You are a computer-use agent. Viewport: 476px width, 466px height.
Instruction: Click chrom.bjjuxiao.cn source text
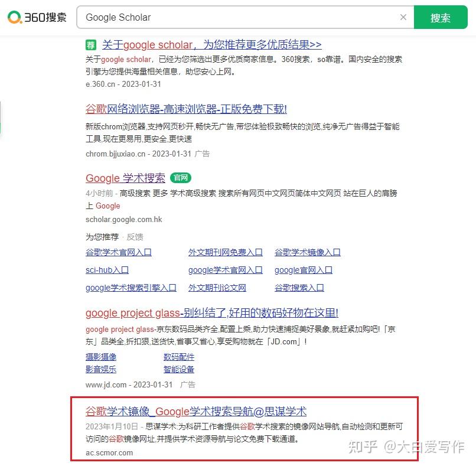pyautogui.click(x=115, y=154)
